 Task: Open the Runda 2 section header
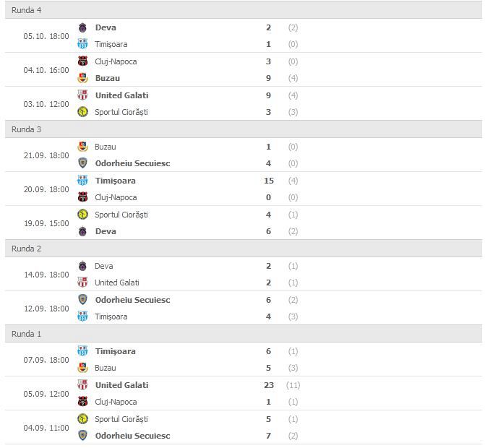click(x=27, y=249)
